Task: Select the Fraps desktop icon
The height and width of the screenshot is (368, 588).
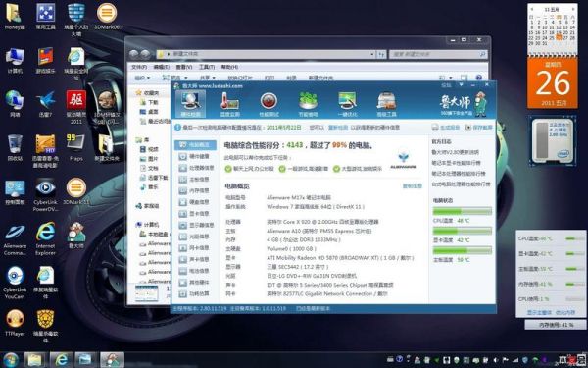Action: (x=76, y=147)
